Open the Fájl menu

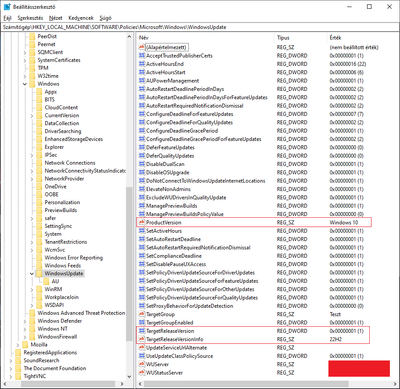tap(8, 18)
